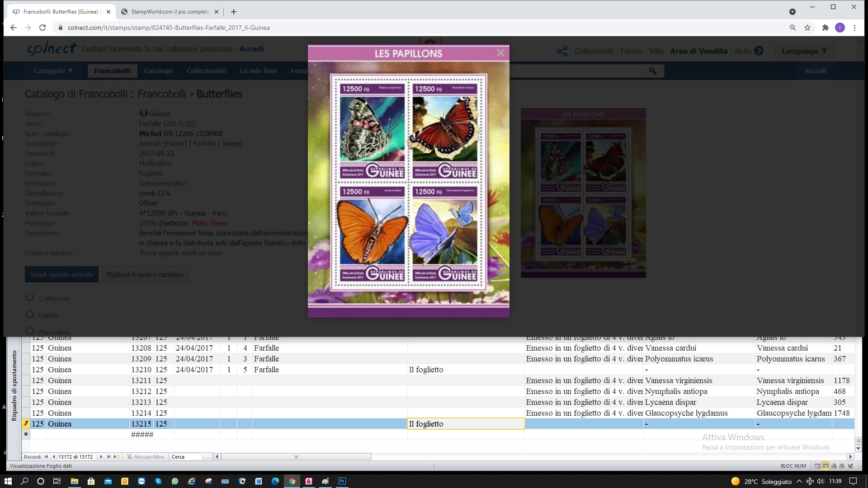Click Area di Vendita link

tap(698, 51)
